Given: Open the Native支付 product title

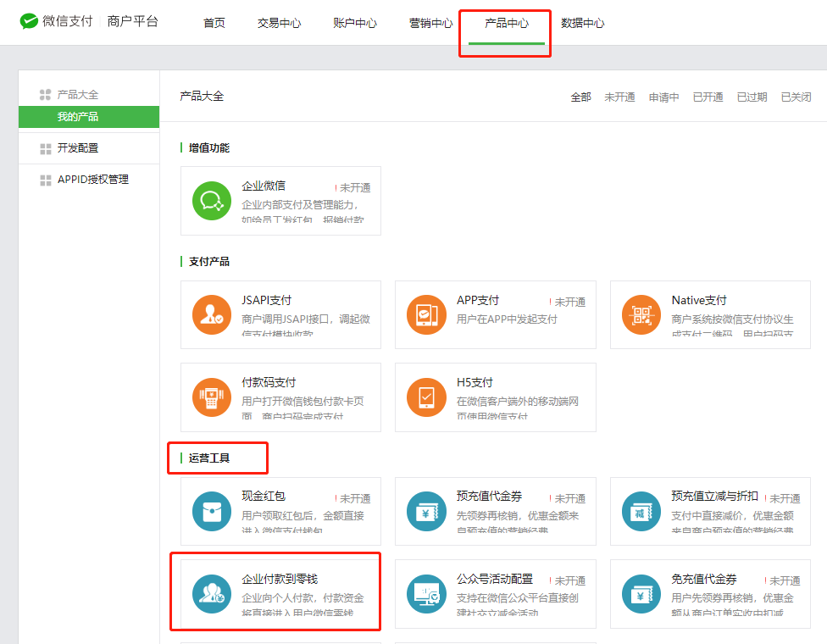Looking at the screenshot, I should pos(699,300).
